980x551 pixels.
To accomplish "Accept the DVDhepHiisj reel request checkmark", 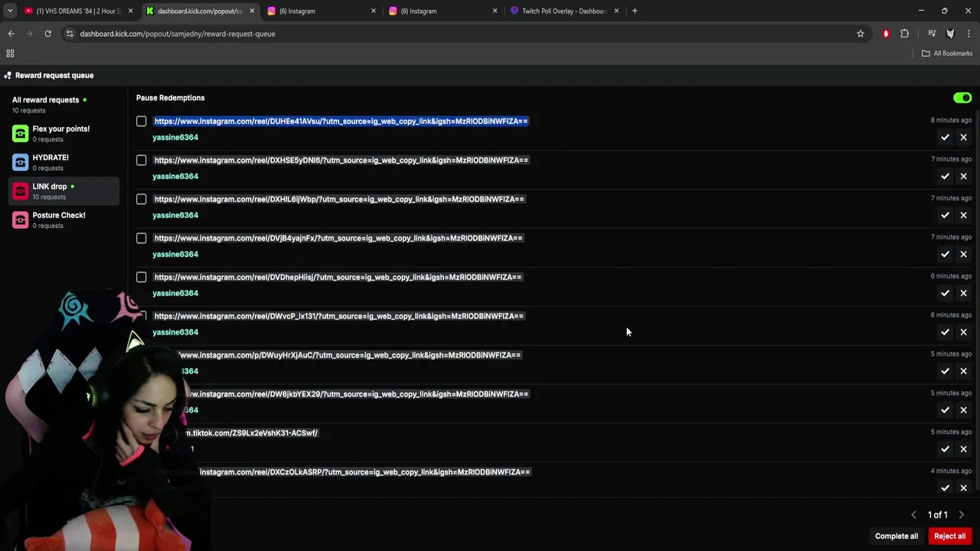I will tap(945, 294).
